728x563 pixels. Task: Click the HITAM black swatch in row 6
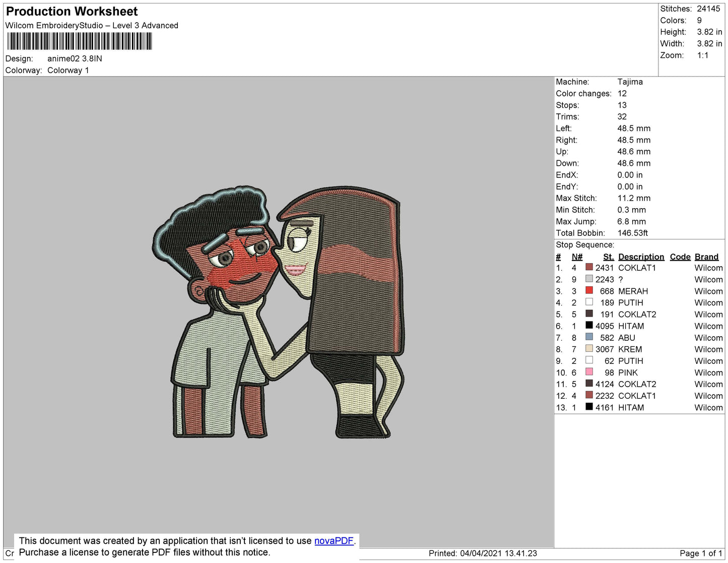[x=589, y=325]
